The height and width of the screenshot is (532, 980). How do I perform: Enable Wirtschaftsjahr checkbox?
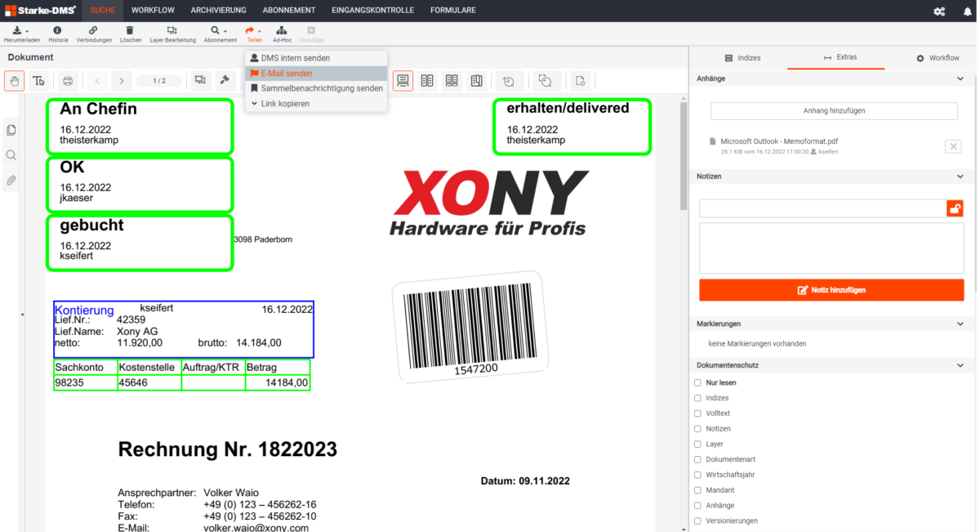click(698, 475)
